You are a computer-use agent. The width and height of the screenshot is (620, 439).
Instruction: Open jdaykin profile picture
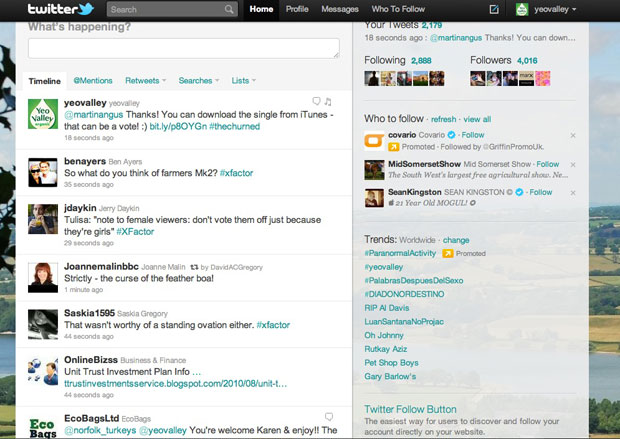click(x=43, y=219)
